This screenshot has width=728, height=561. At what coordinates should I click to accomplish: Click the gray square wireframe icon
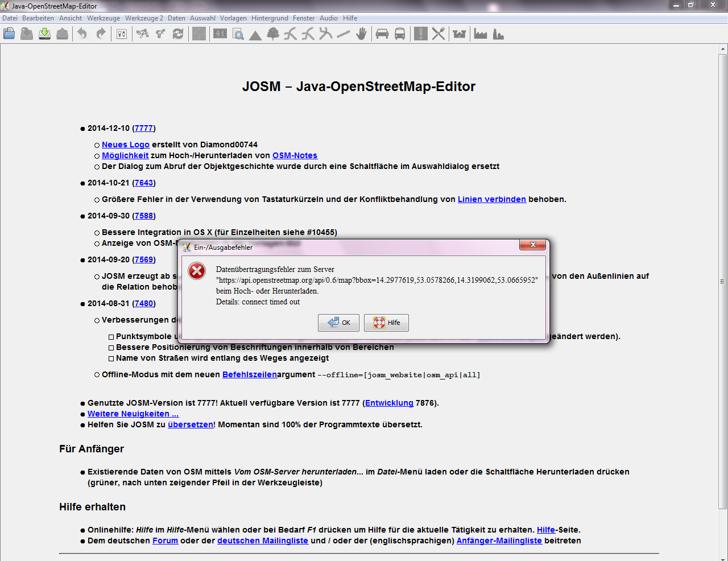(199, 34)
